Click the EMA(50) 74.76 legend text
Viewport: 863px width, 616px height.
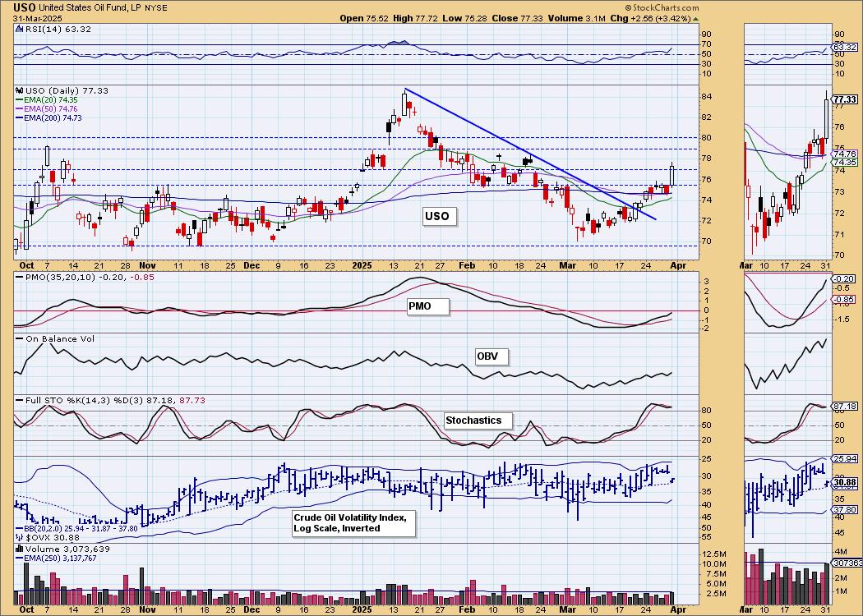click(x=51, y=109)
